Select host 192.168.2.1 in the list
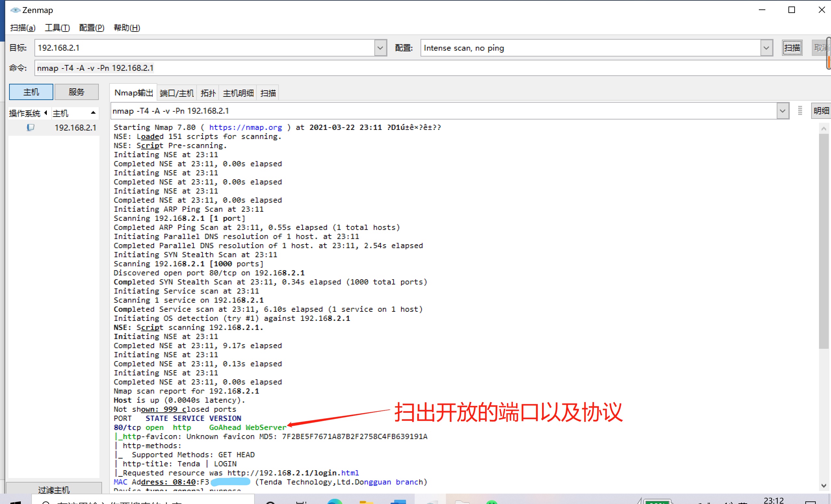Viewport: 831px width, 504px height. (75, 128)
